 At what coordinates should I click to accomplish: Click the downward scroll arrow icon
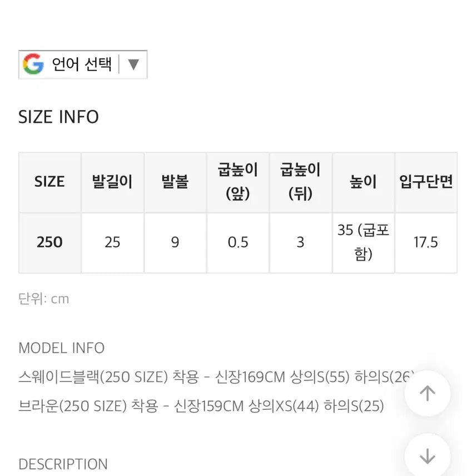tap(428, 456)
